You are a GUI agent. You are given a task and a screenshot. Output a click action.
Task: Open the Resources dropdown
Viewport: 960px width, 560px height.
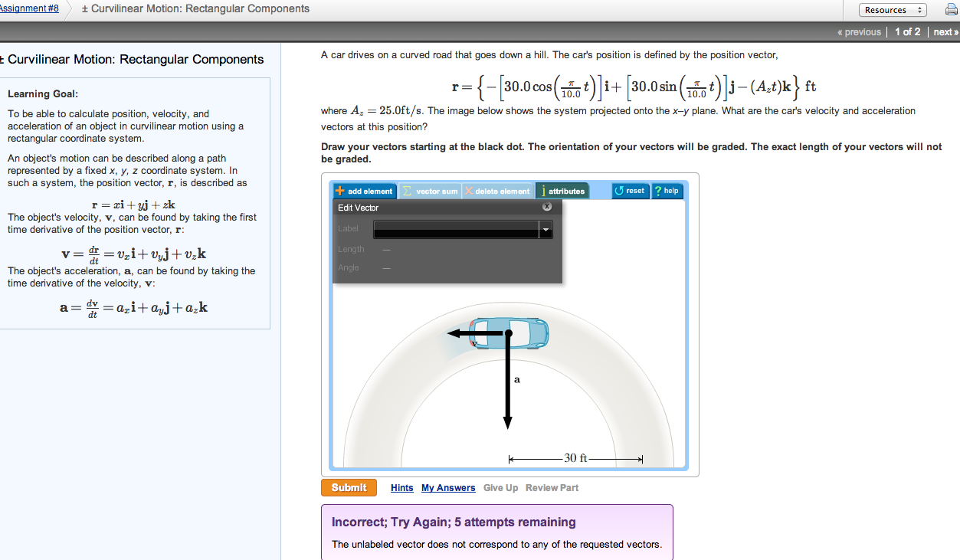click(893, 9)
